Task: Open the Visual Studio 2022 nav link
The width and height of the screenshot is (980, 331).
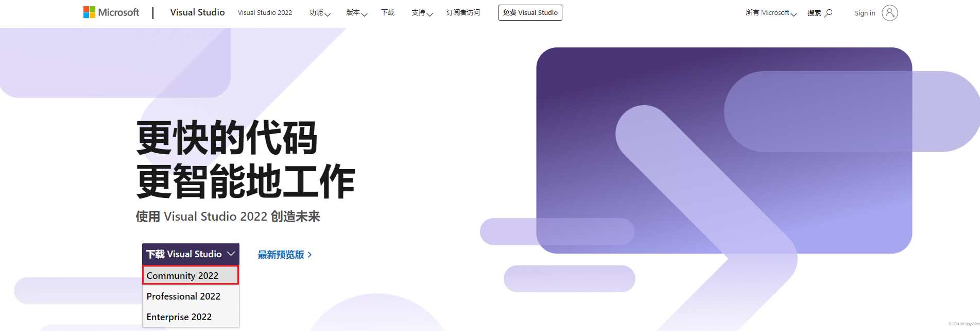Action: 265,13
